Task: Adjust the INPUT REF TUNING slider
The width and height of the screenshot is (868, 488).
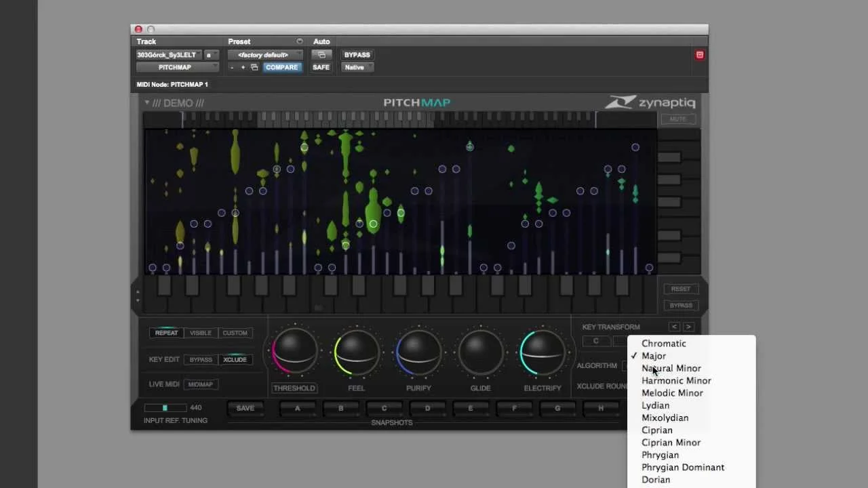Action: [x=165, y=407]
